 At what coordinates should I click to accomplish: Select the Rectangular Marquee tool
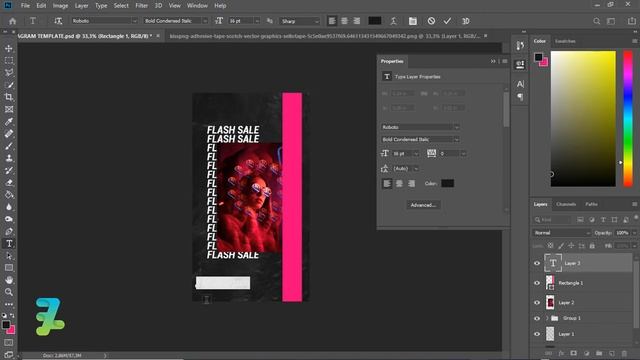click(9, 60)
